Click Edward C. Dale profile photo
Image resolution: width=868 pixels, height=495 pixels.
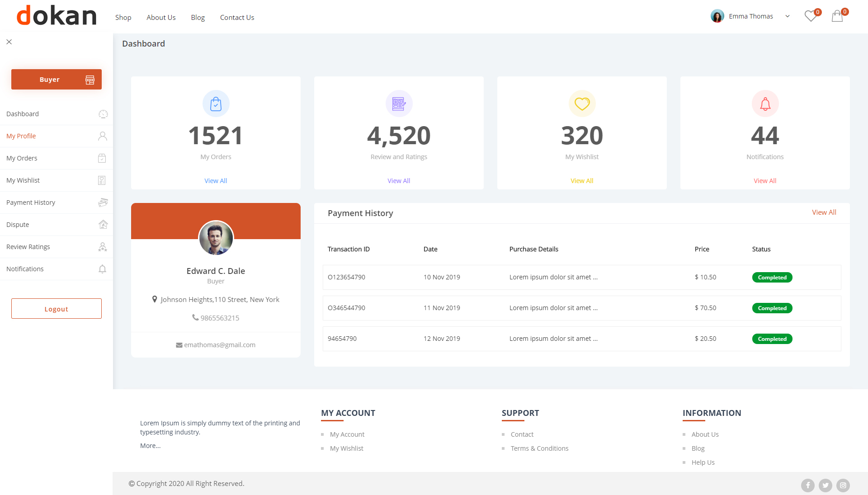[x=216, y=238]
